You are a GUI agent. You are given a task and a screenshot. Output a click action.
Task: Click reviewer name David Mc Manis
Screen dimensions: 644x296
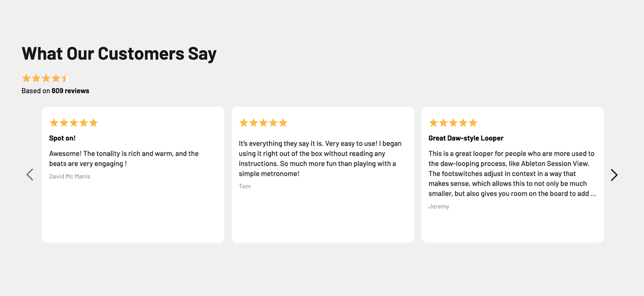pos(70,177)
